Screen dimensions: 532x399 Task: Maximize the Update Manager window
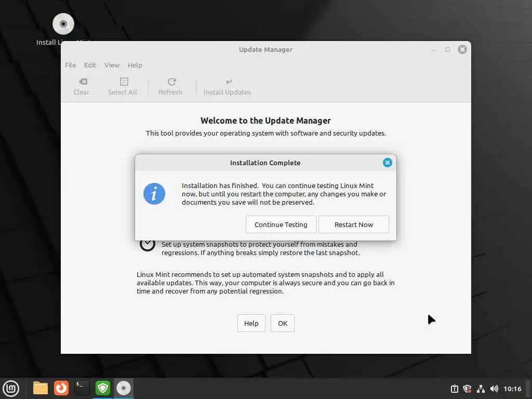click(447, 49)
